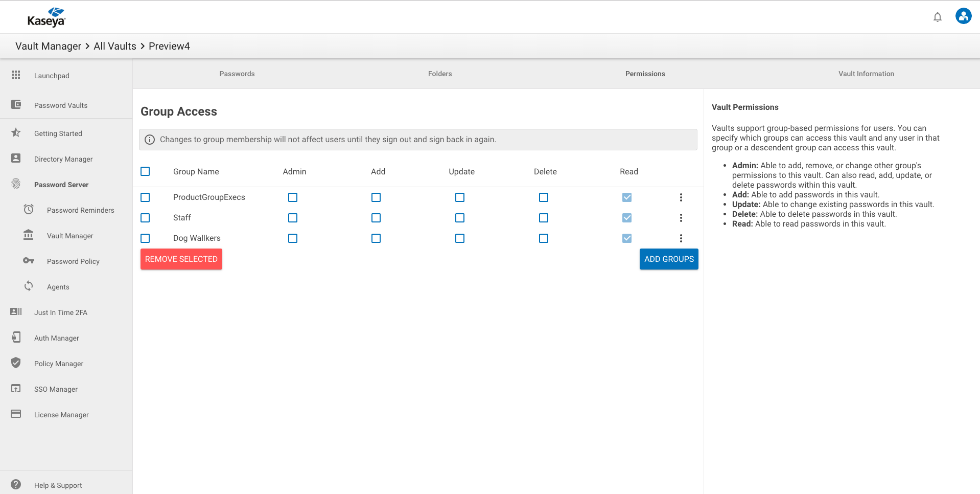Click the Just In Time 2FA icon
This screenshot has width=980, height=494.
coord(16,311)
